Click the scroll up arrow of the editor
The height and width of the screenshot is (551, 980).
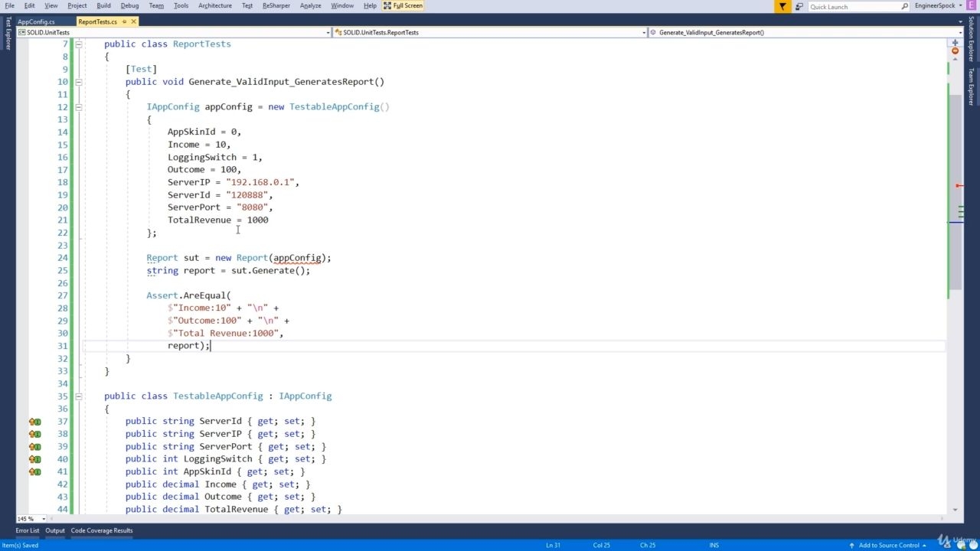pos(955,60)
